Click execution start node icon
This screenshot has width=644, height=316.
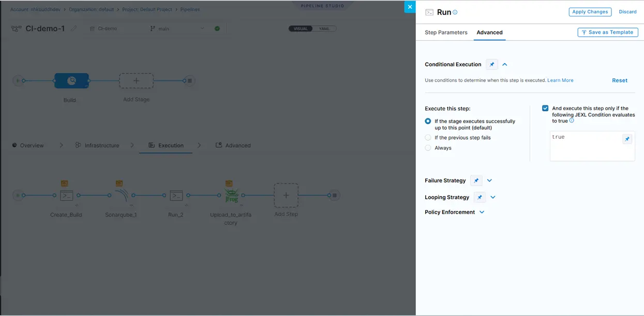click(18, 195)
